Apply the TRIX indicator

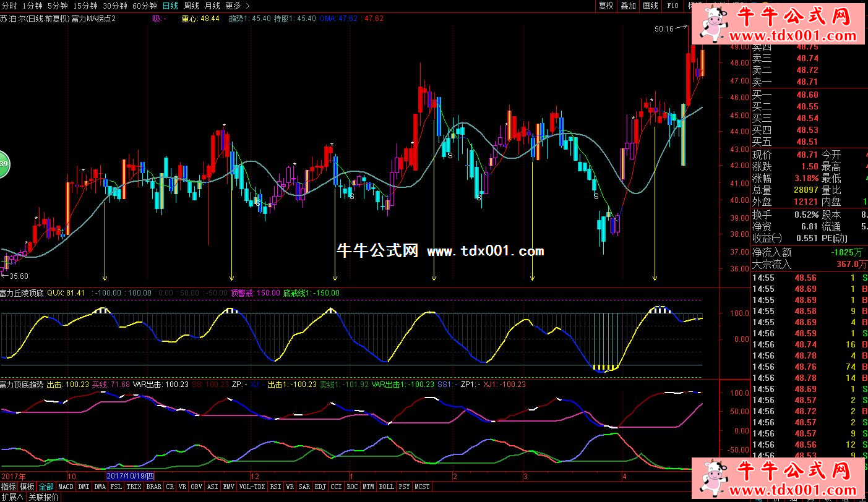tap(134, 487)
